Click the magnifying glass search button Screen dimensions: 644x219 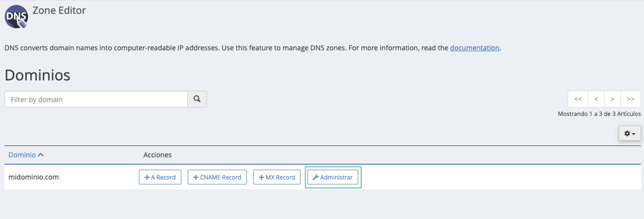[x=197, y=99]
